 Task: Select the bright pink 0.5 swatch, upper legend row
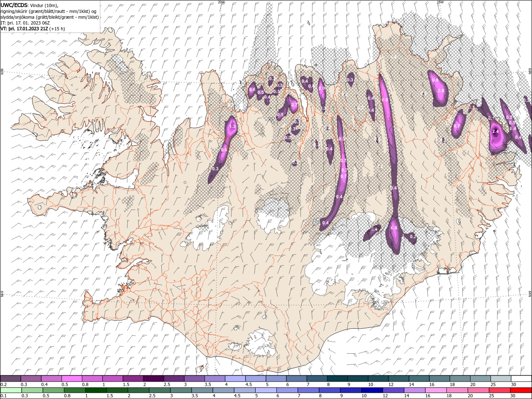click(x=72, y=379)
